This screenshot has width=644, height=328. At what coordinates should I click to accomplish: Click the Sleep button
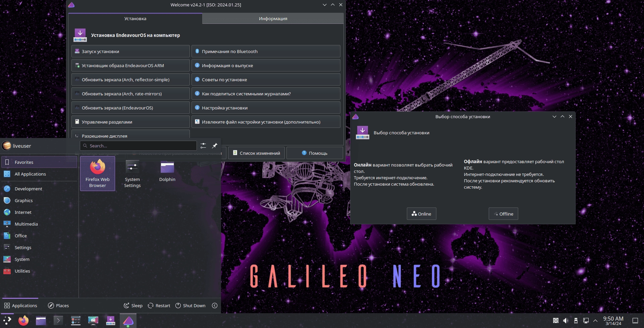pyautogui.click(x=133, y=306)
